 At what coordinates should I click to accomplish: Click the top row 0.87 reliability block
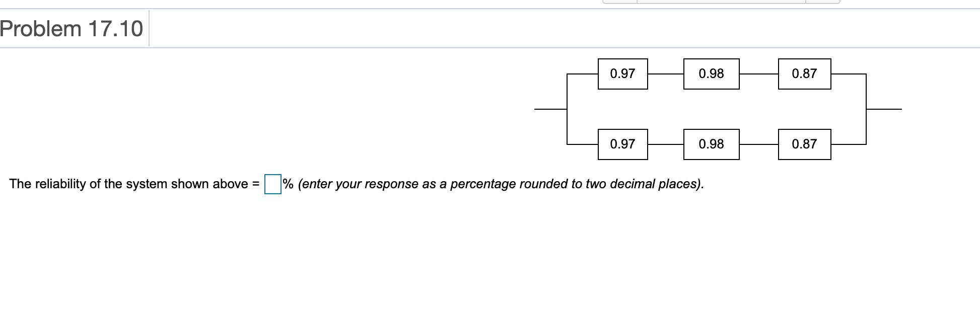click(804, 73)
